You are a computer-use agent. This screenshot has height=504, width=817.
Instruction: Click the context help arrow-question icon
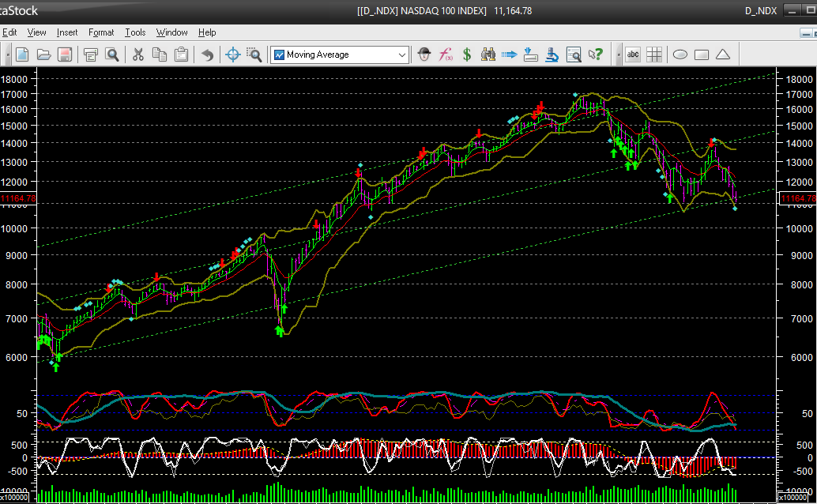click(x=595, y=55)
